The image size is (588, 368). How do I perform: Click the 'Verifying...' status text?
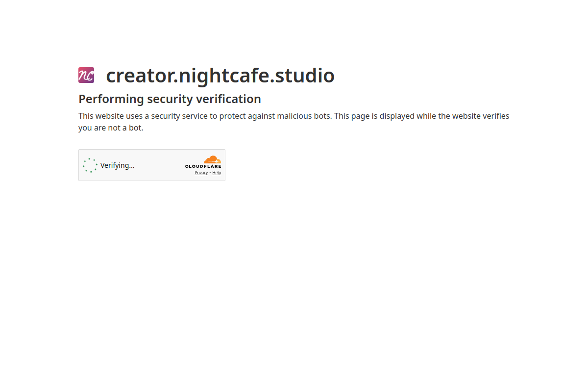117,165
